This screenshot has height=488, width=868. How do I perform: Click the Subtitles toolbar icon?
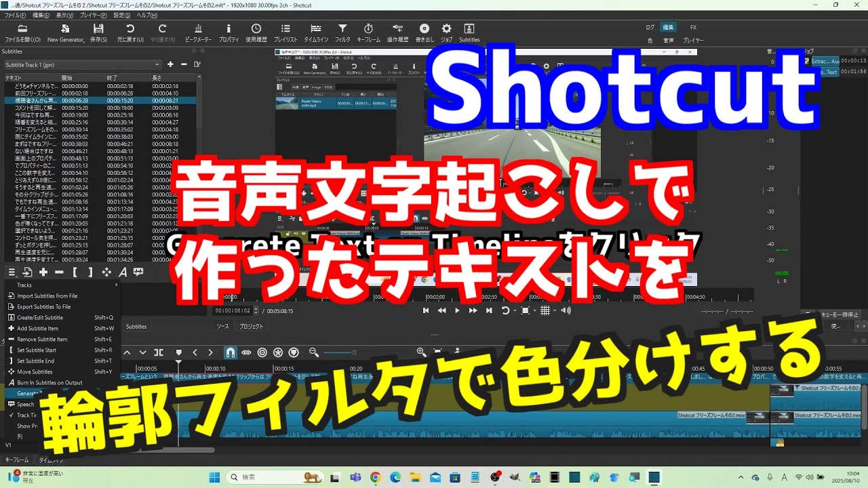point(469,33)
